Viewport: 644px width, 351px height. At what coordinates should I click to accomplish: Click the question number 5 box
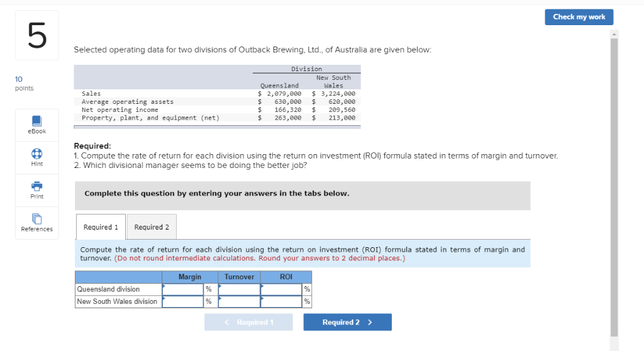(x=37, y=35)
